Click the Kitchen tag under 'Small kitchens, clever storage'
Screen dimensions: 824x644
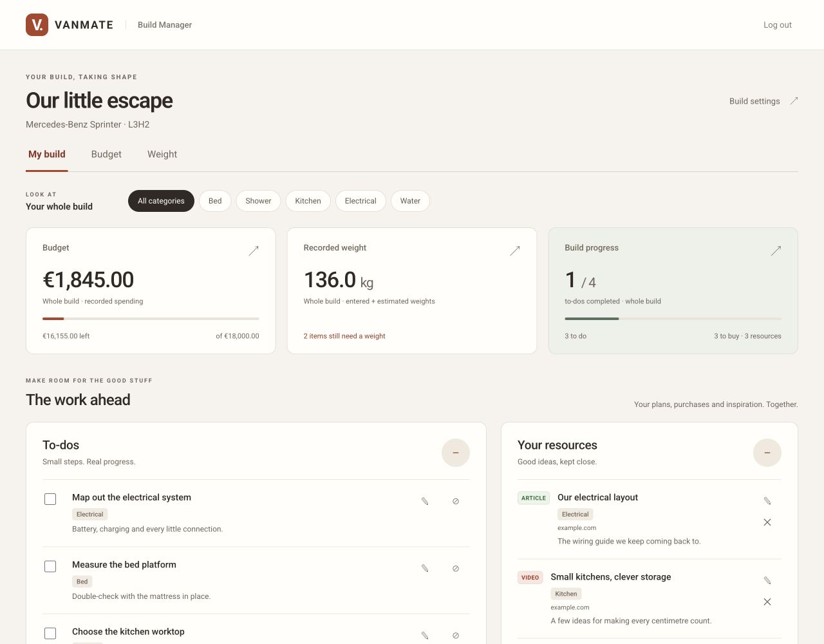[x=566, y=594]
